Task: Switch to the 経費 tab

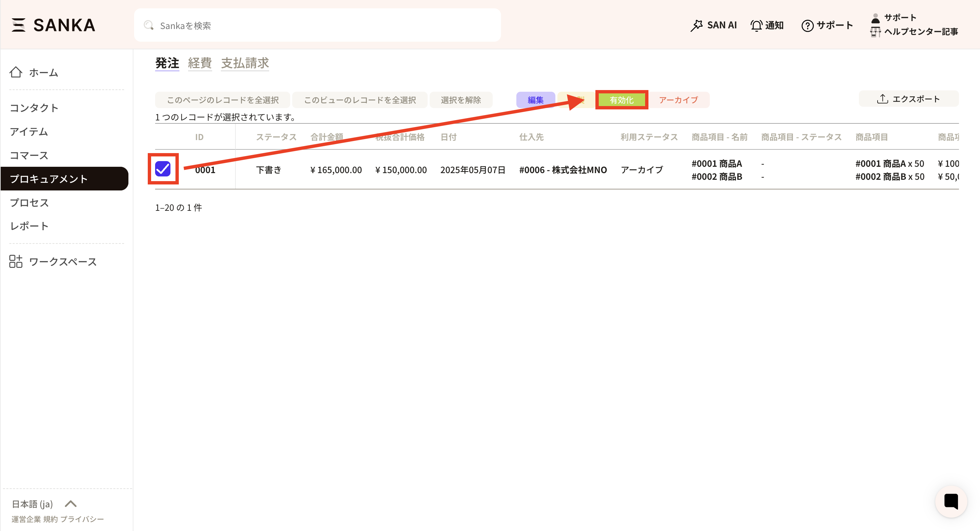Action: pyautogui.click(x=200, y=63)
